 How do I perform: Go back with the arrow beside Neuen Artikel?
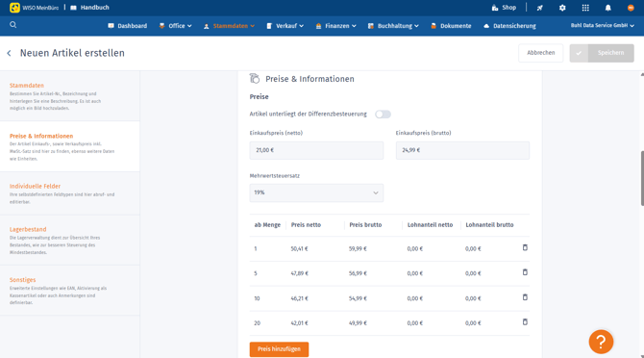(9, 53)
